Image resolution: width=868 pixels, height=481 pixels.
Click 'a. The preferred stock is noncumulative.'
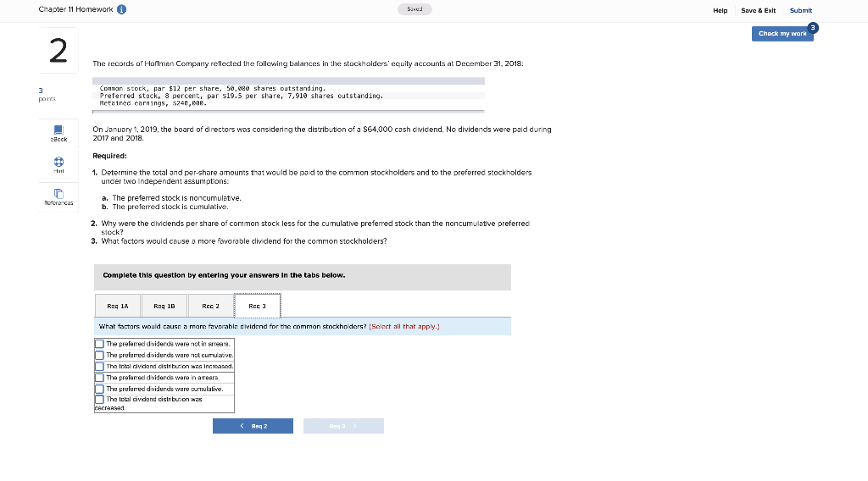[x=171, y=198]
